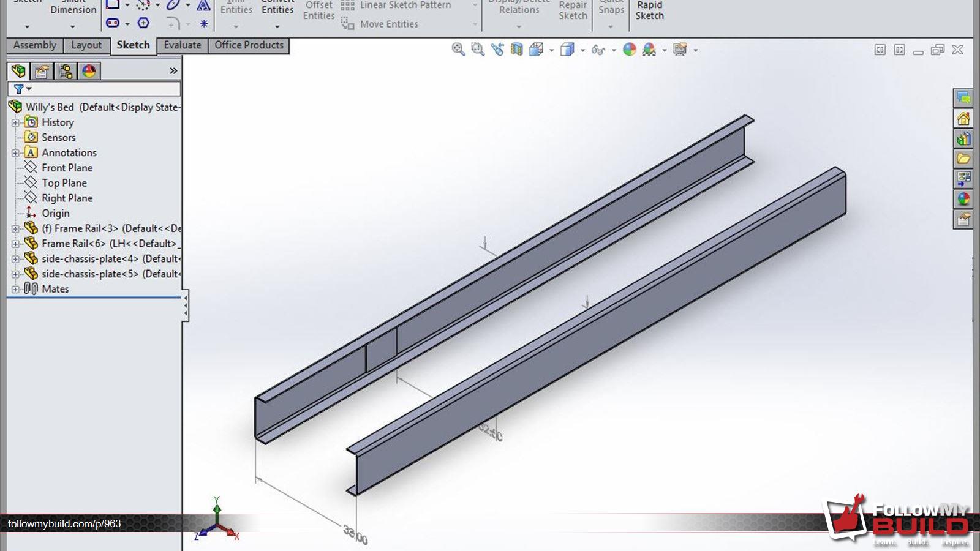
Task: Open the Apply Scene dropdown arrow
Action: (665, 50)
